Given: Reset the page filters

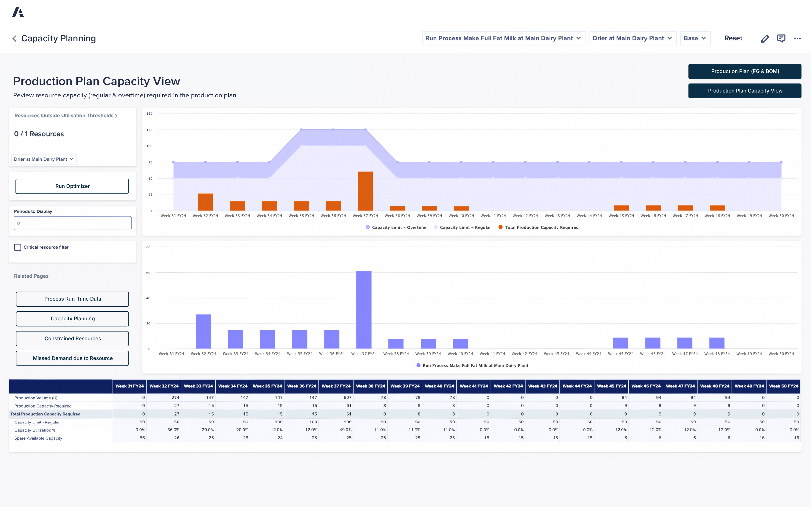Looking at the screenshot, I should click(x=733, y=38).
